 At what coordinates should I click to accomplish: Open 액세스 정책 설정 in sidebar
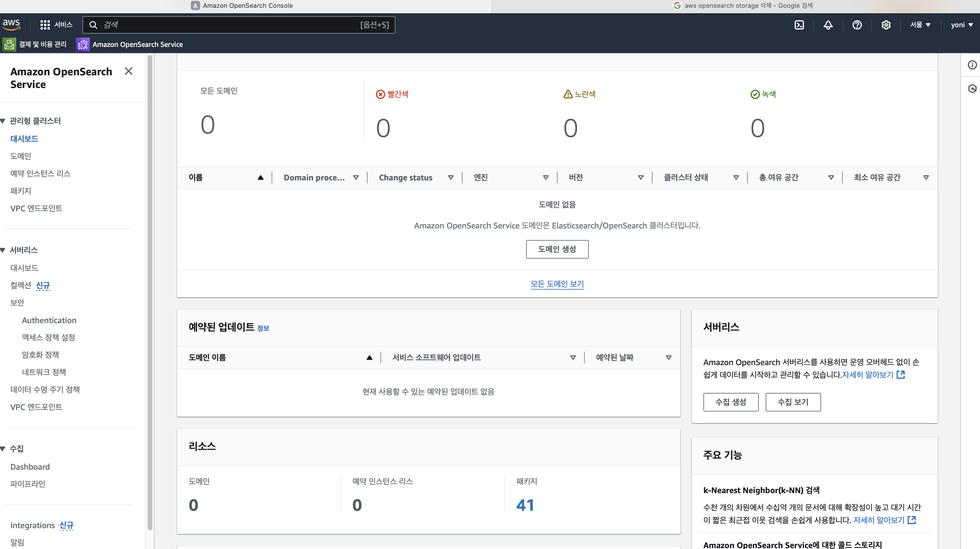(x=48, y=337)
